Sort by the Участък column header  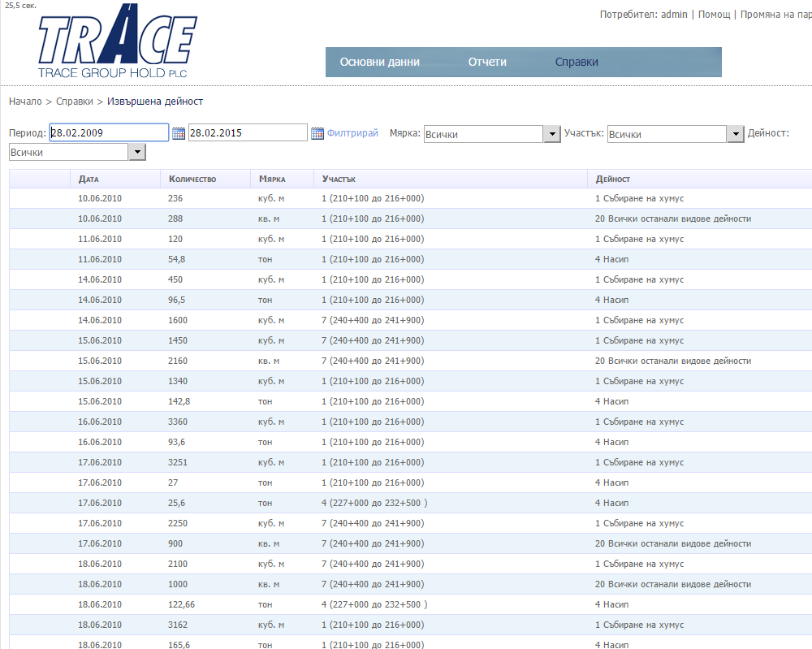tap(339, 180)
